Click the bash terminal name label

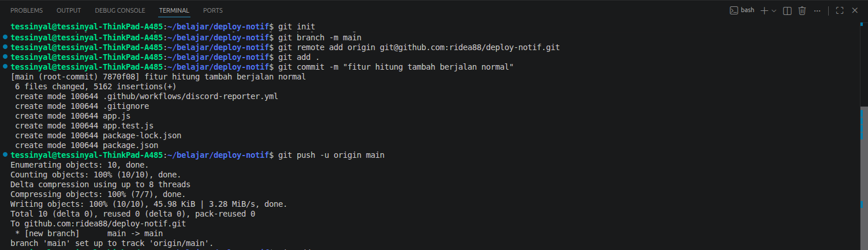coord(747,10)
